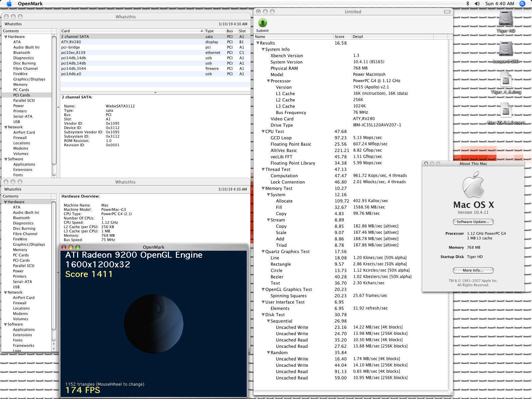This screenshot has width=532, height=399.
Task: Collapse the Disk Test section
Action: [x=263, y=315]
